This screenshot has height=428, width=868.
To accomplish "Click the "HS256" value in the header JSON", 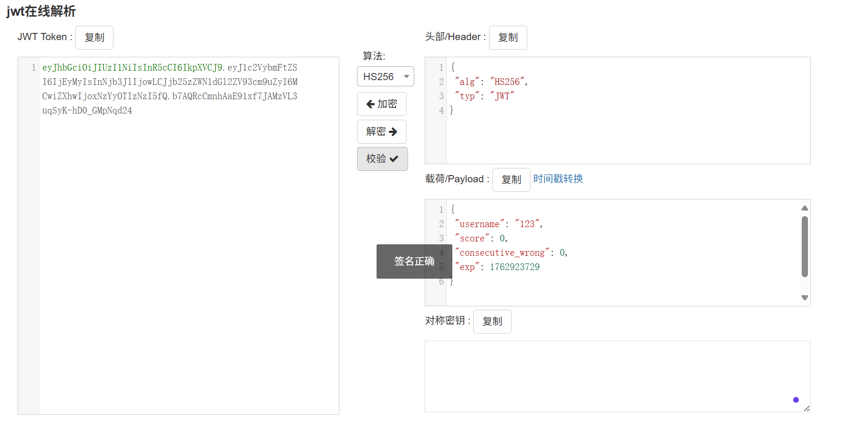I will pyautogui.click(x=507, y=82).
